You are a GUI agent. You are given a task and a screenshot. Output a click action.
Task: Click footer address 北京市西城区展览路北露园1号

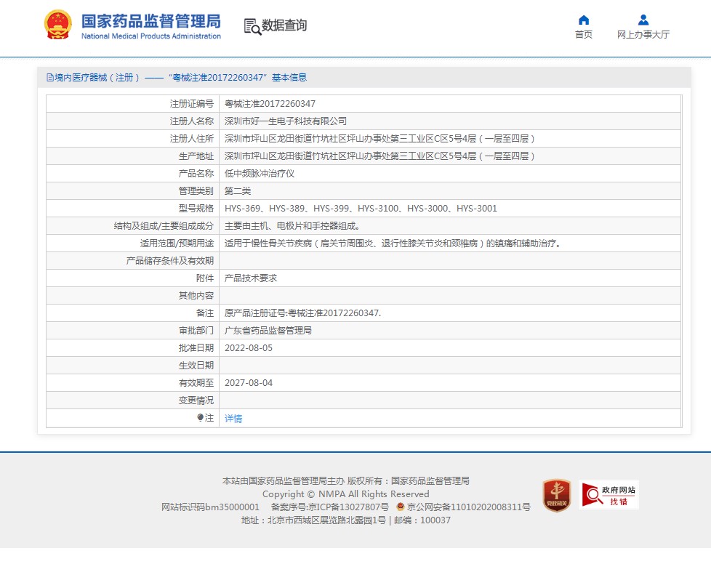coord(326,520)
